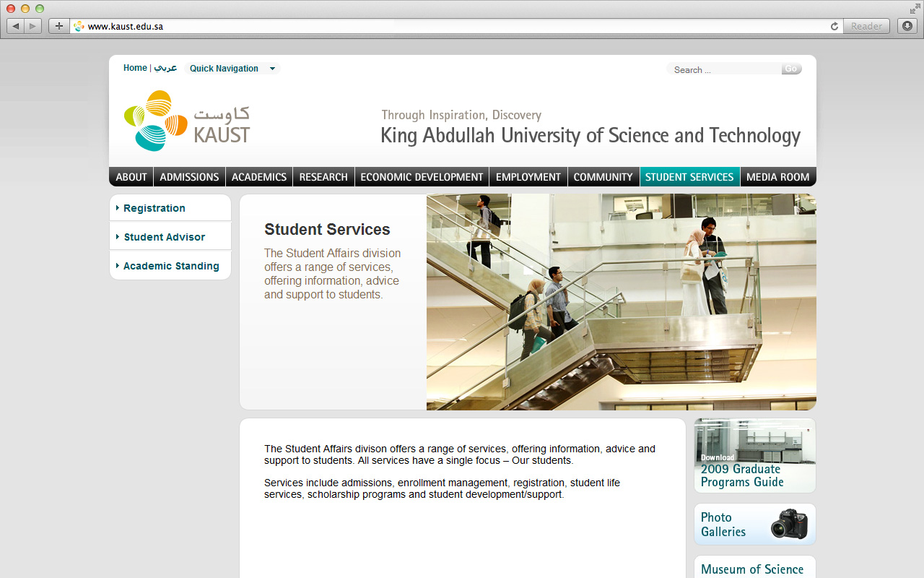The height and width of the screenshot is (578, 924).
Task: Go to the Media Room tab
Action: (777, 177)
